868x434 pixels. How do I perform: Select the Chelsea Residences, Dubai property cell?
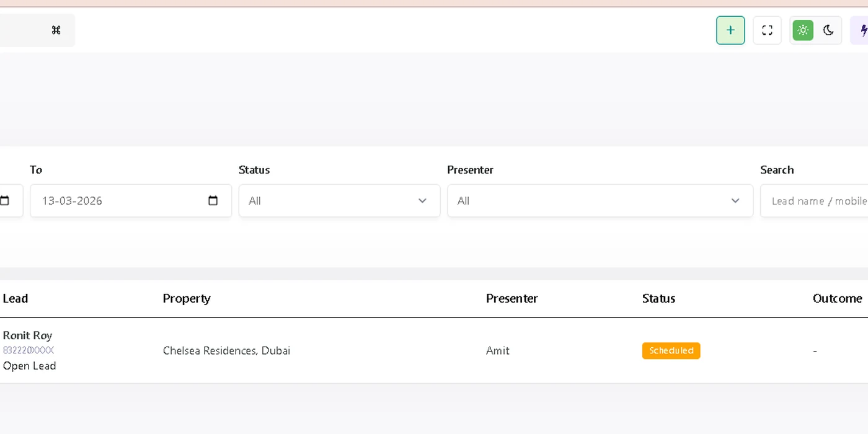[226, 351]
